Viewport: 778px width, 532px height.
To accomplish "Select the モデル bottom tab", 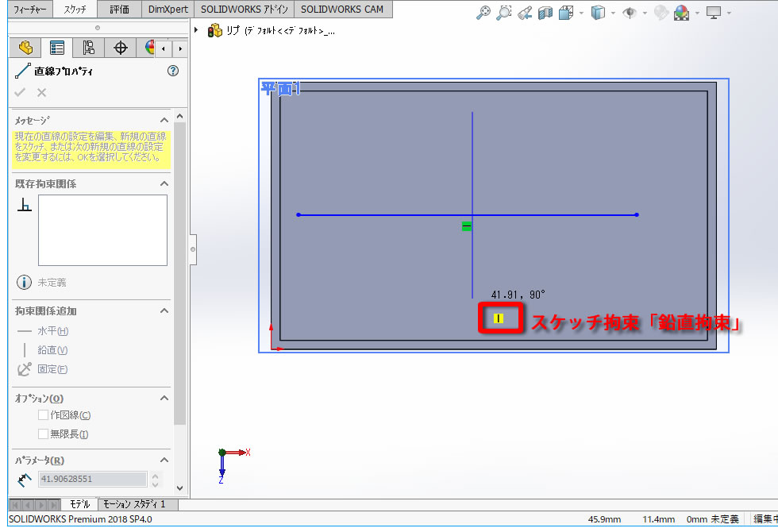I will point(79,504).
